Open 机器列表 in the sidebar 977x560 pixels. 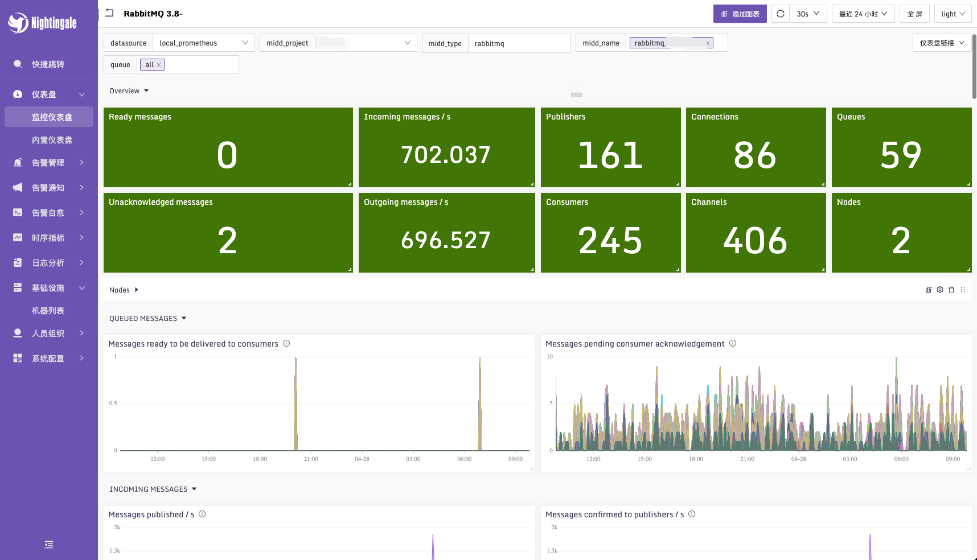[49, 310]
